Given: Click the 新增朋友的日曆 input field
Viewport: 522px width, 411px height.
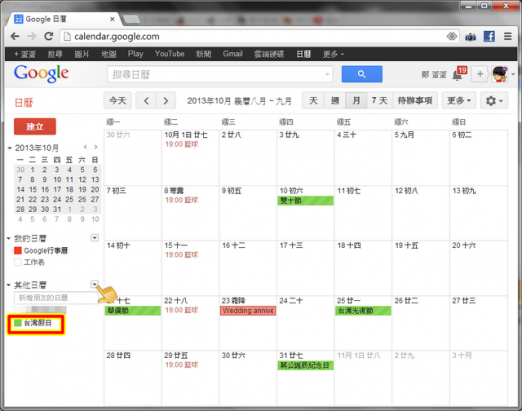Looking at the screenshot, I should click(x=56, y=298).
